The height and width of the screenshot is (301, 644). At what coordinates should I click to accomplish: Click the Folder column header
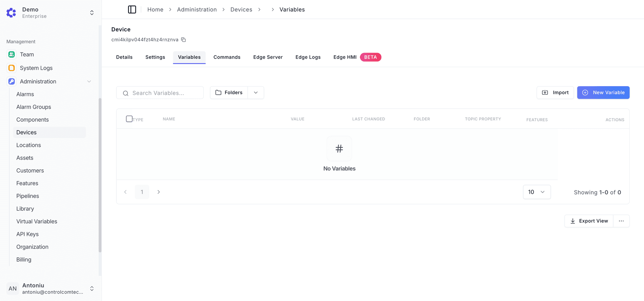[x=422, y=119]
